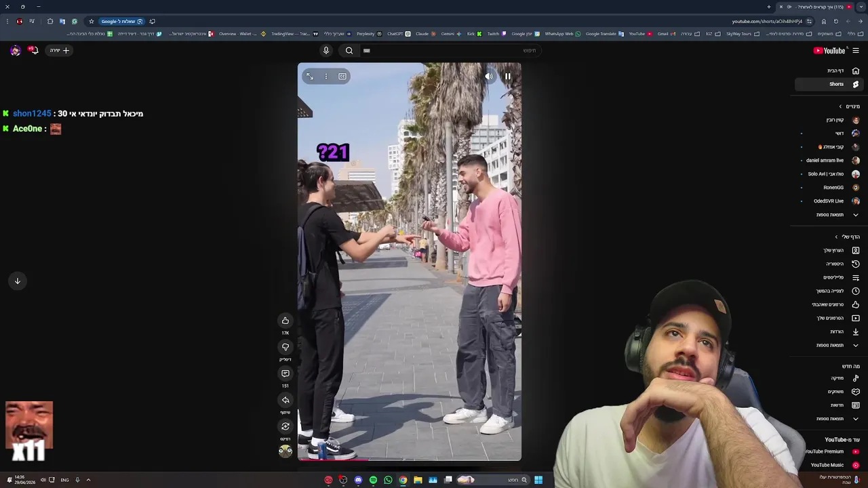Open the Short's sound thumbnail under Remix
The image size is (868, 488).
(285, 451)
